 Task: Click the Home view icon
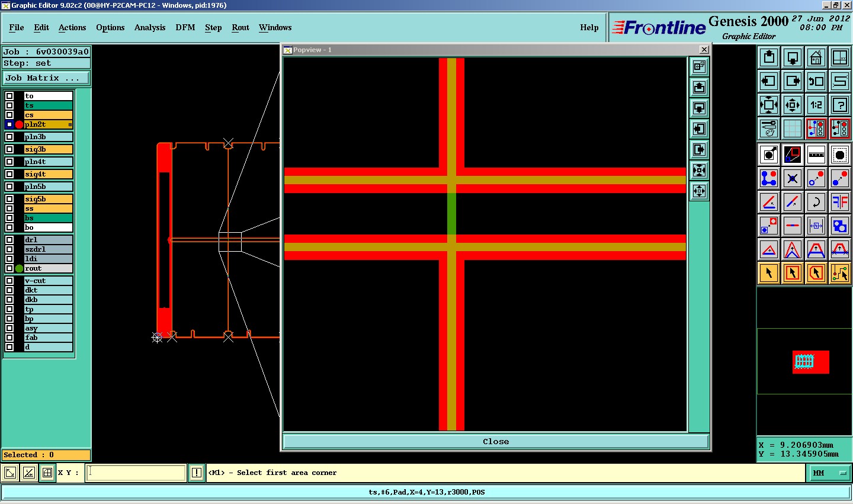816,57
